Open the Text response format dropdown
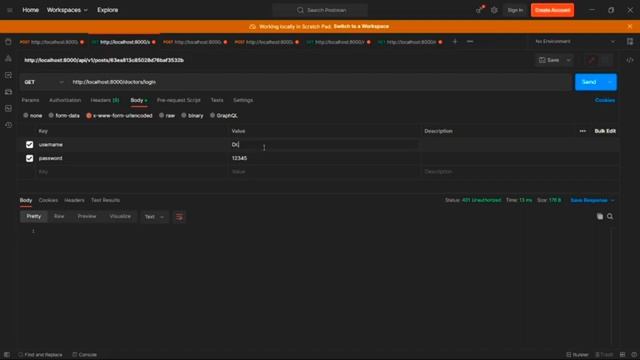Viewport: 640px width, 360px height. [x=154, y=217]
